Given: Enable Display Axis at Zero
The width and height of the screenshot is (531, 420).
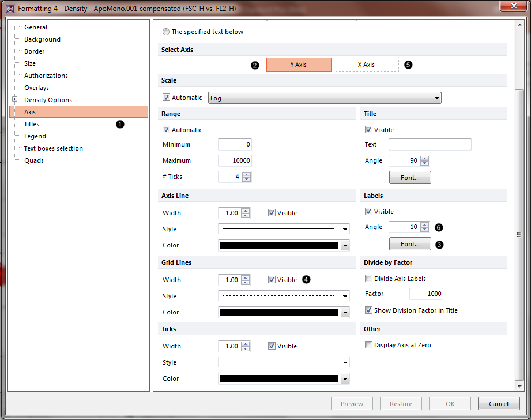Looking at the screenshot, I should coord(369,345).
